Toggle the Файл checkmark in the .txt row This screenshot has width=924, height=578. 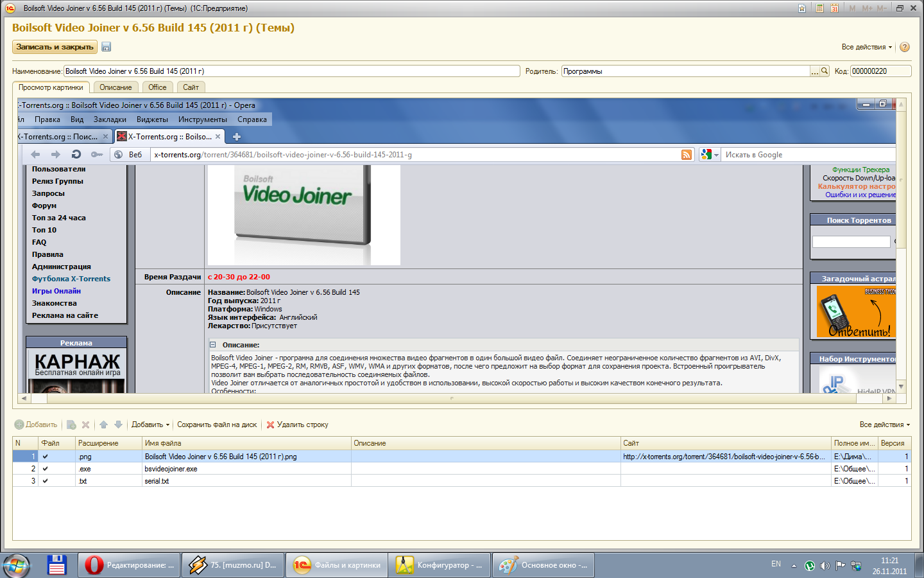tap(45, 481)
